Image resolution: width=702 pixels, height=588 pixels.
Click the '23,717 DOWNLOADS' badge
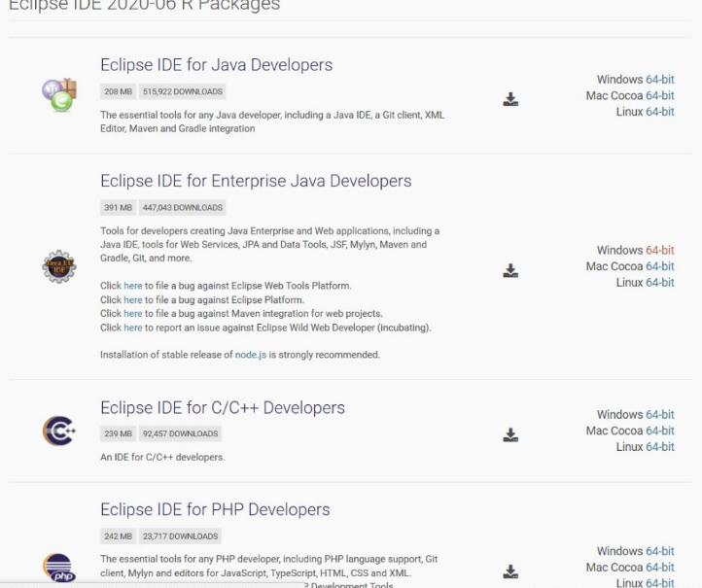click(x=180, y=536)
